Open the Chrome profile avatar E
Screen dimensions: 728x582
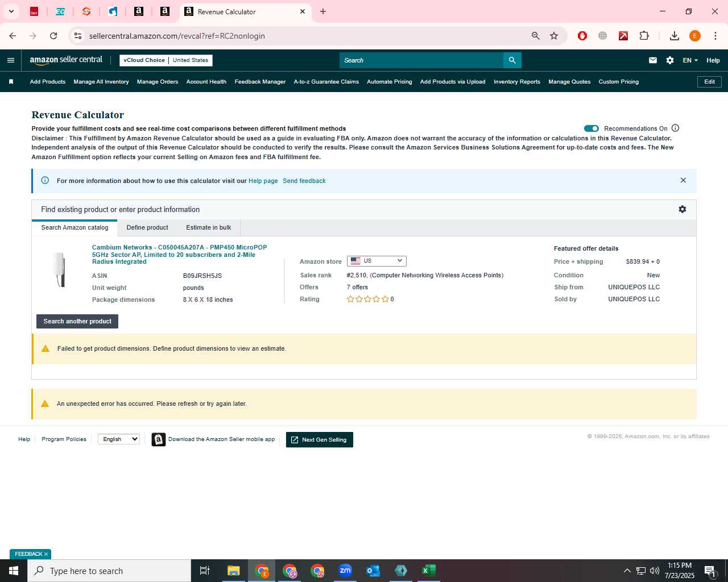(x=695, y=36)
